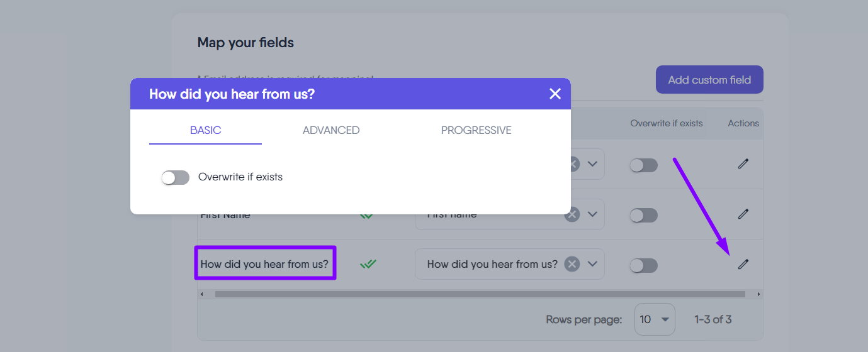The width and height of the screenshot is (868, 352).
Task: Switch to the ADVANCED tab
Action: (331, 131)
